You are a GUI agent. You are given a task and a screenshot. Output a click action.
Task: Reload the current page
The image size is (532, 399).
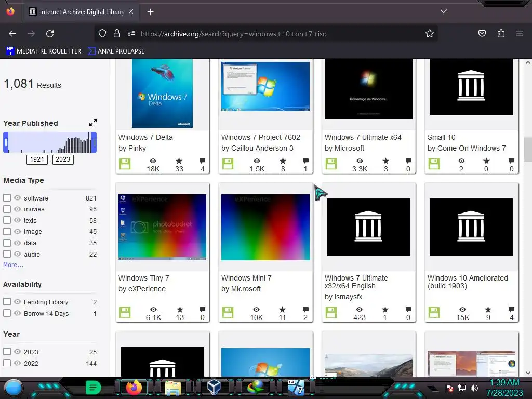point(50,34)
